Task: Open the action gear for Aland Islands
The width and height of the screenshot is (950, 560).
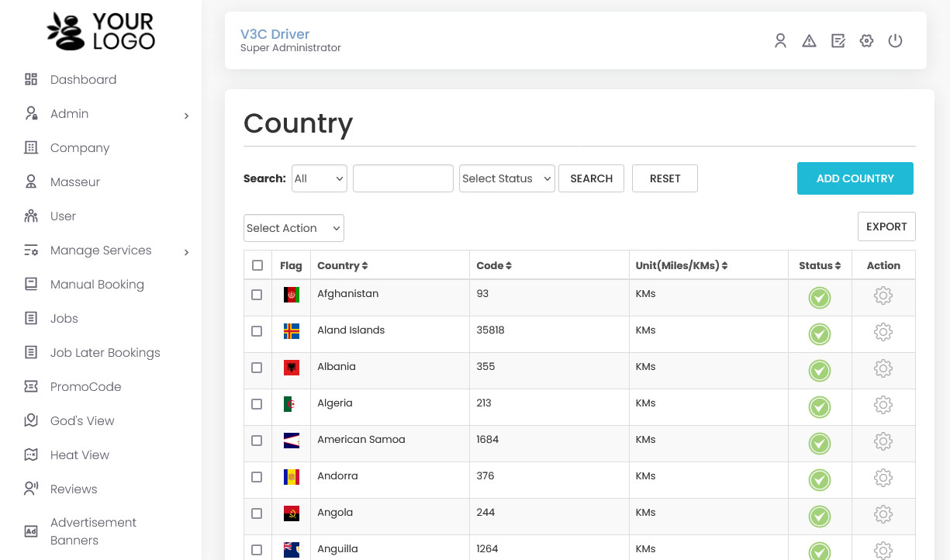Action: [883, 332]
